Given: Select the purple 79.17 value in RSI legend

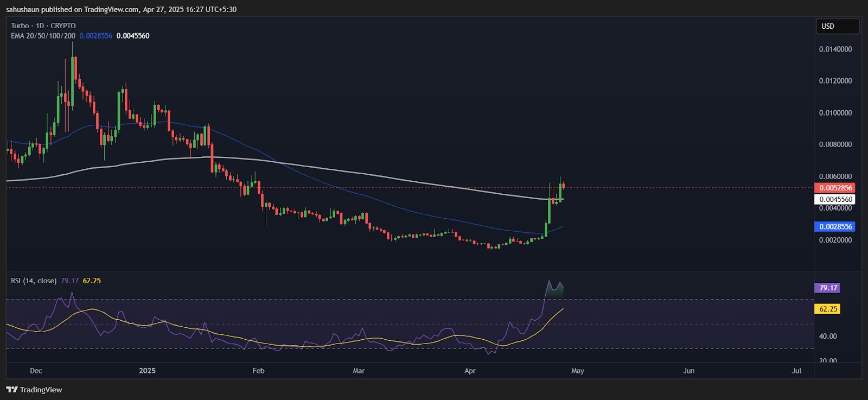Looking at the screenshot, I should tap(70, 281).
